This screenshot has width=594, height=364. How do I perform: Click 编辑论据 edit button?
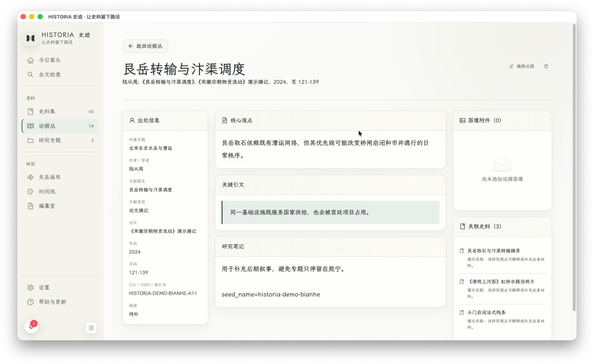point(522,66)
